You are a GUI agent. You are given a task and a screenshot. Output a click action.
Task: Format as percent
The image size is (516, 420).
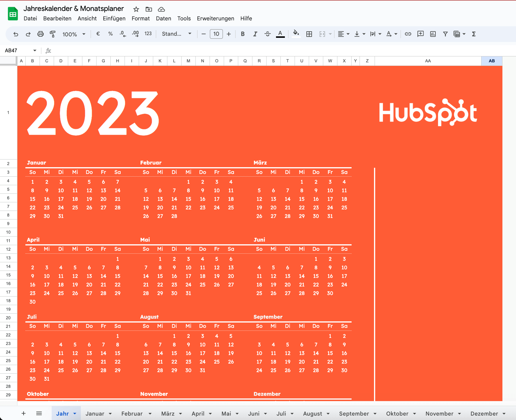pyautogui.click(x=110, y=34)
